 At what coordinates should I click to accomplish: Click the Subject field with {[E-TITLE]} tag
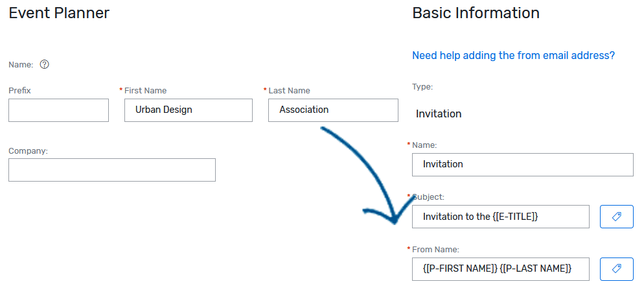[x=500, y=217]
